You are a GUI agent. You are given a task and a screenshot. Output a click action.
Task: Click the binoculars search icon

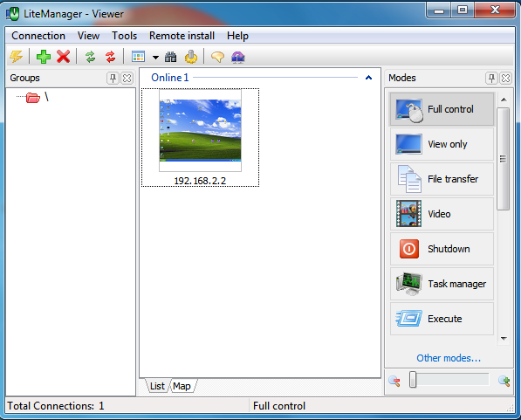(x=171, y=57)
